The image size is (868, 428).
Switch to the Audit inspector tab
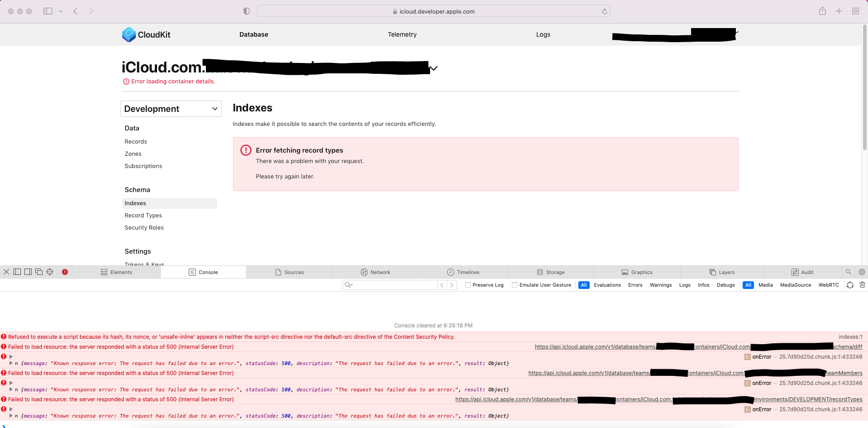[x=802, y=272]
